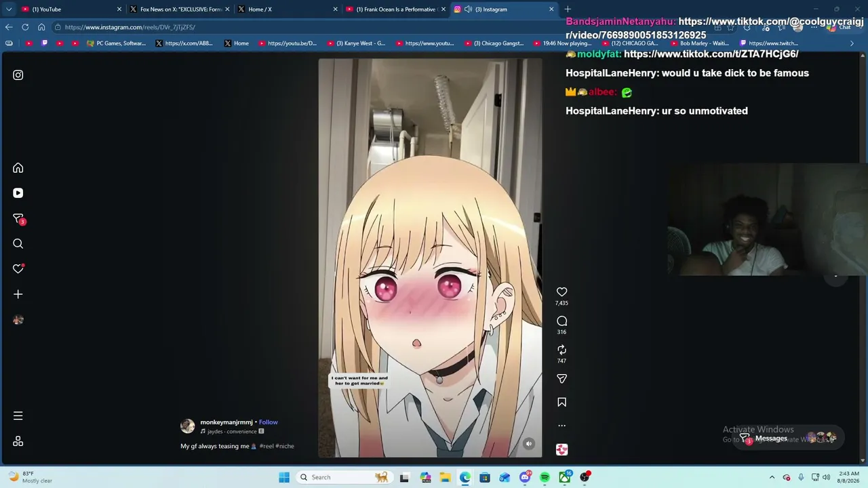
Task: Select the (3) Instagram tab
Action: point(505,9)
